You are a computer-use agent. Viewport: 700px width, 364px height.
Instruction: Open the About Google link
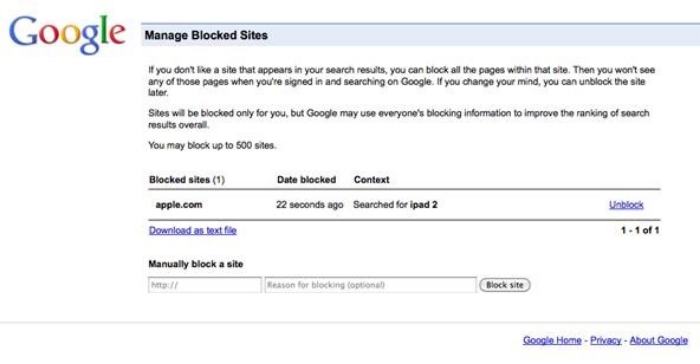(x=658, y=340)
